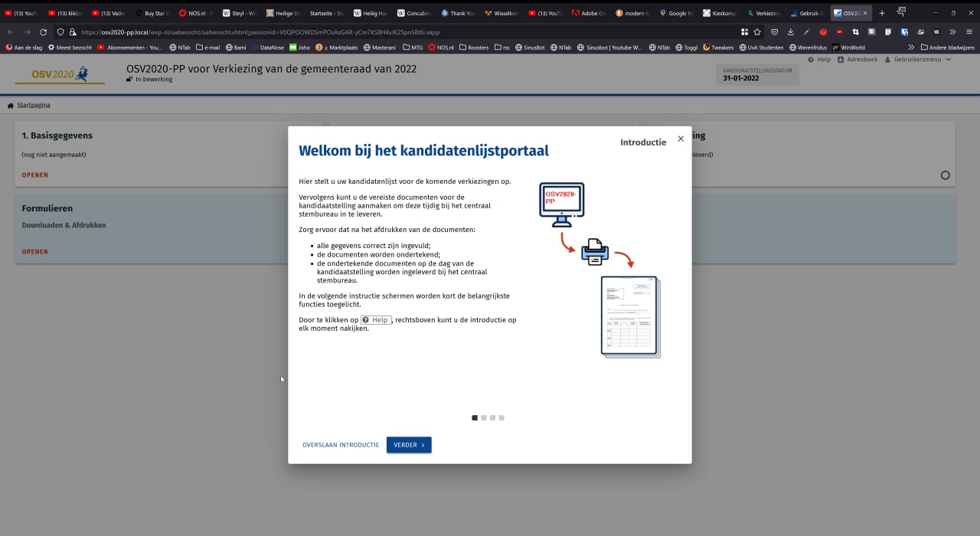The height and width of the screenshot is (536, 980).
Task: Open the Adresboek from the top bar
Action: point(857,60)
